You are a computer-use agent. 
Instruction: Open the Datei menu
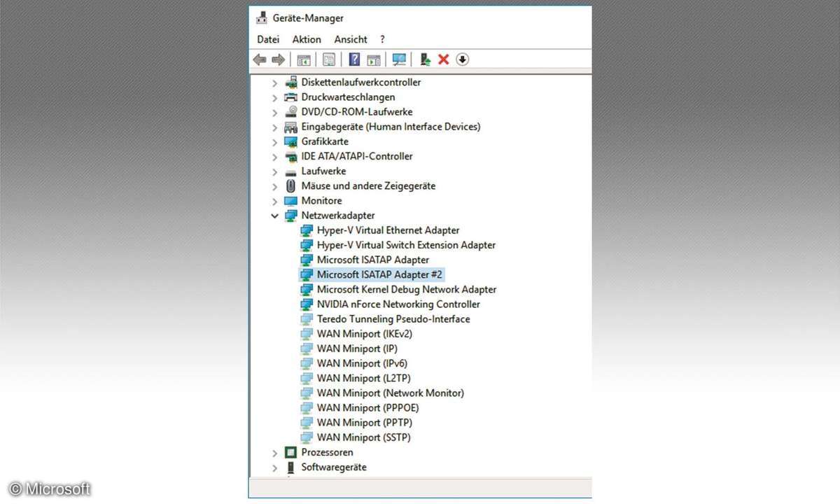268,39
